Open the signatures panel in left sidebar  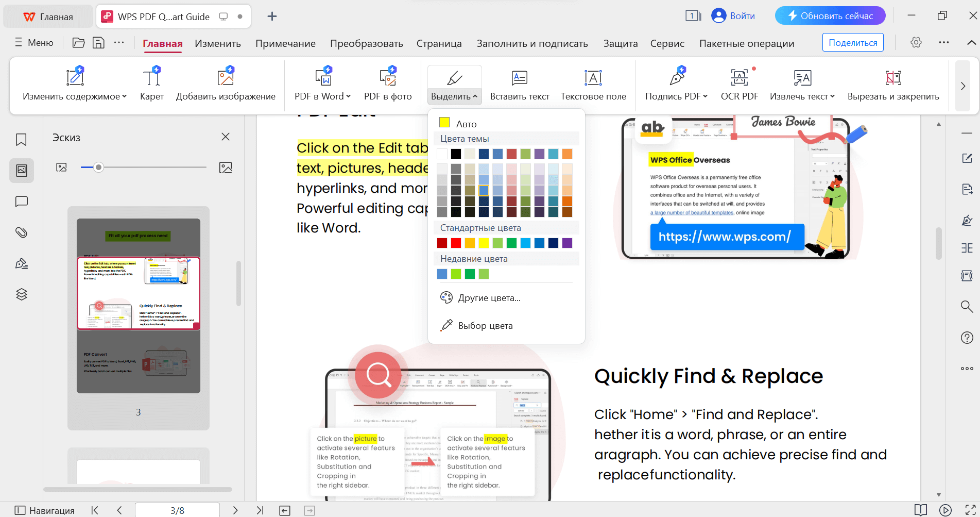point(21,263)
